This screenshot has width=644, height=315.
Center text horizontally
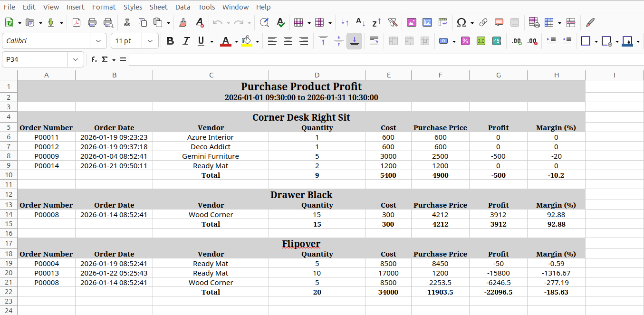pos(288,41)
